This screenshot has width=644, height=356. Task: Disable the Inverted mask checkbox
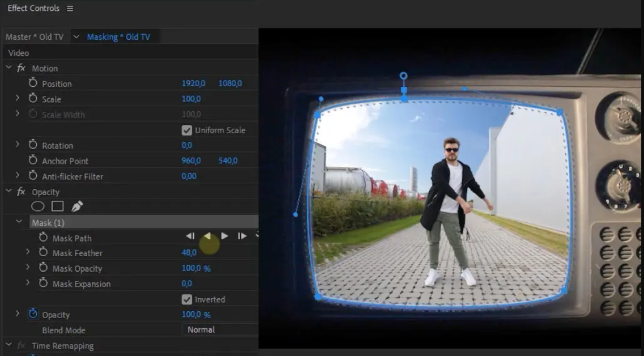(x=187, y=299)
